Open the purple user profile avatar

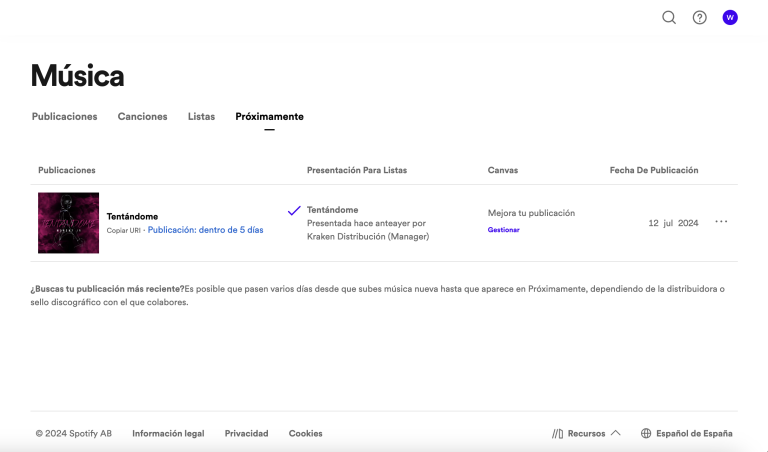[x=730, y=17]
